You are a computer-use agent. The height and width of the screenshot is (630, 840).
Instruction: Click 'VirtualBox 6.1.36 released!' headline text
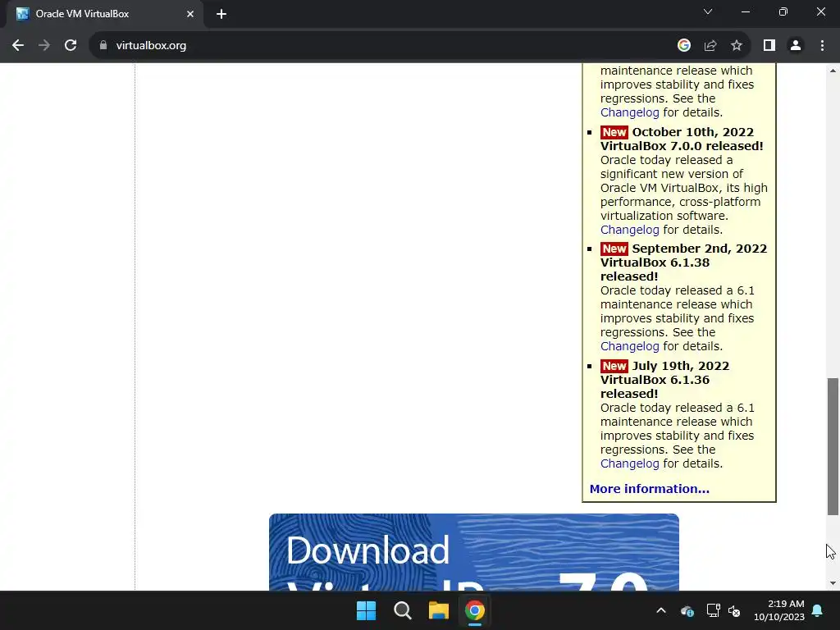655,387
